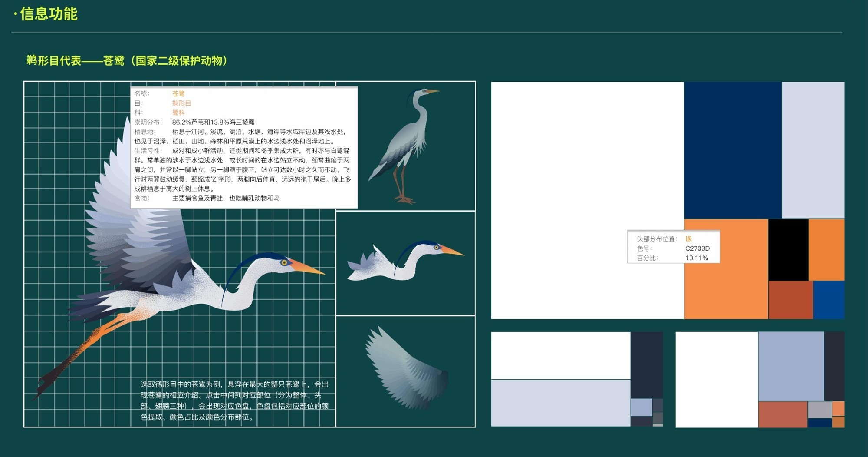
Task: Click the 10.11% percentage value in tooltip
Action: tap(696, 258)
